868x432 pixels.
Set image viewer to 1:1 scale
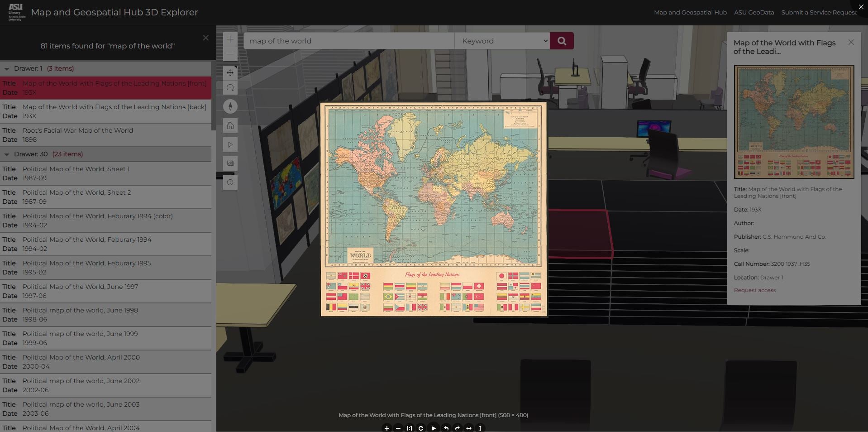[410, 428]
